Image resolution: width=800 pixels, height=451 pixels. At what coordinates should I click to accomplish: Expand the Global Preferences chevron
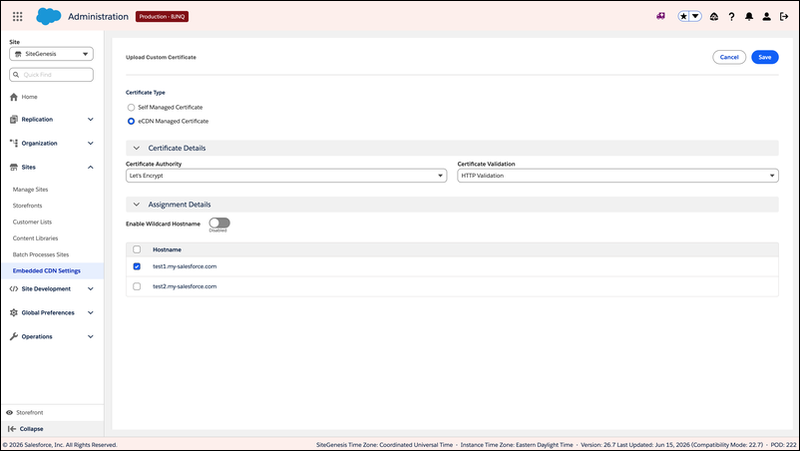pos(90,313)
